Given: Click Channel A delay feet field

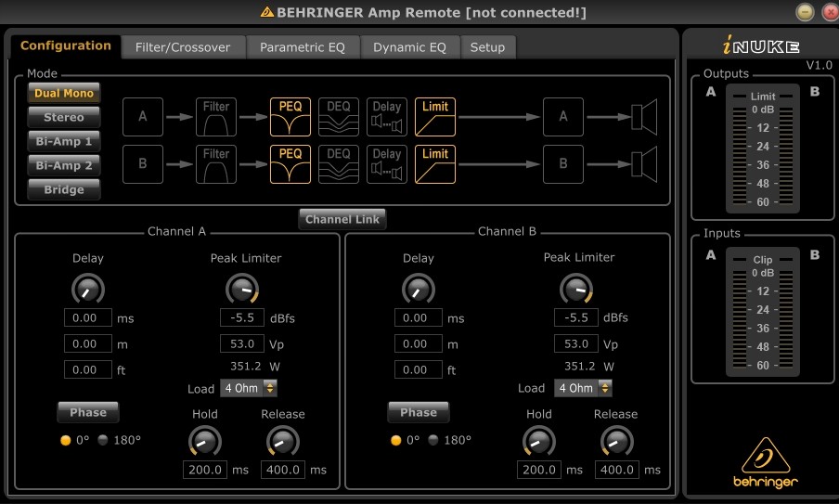Looking at the screenshot, I should pos(88,369).
